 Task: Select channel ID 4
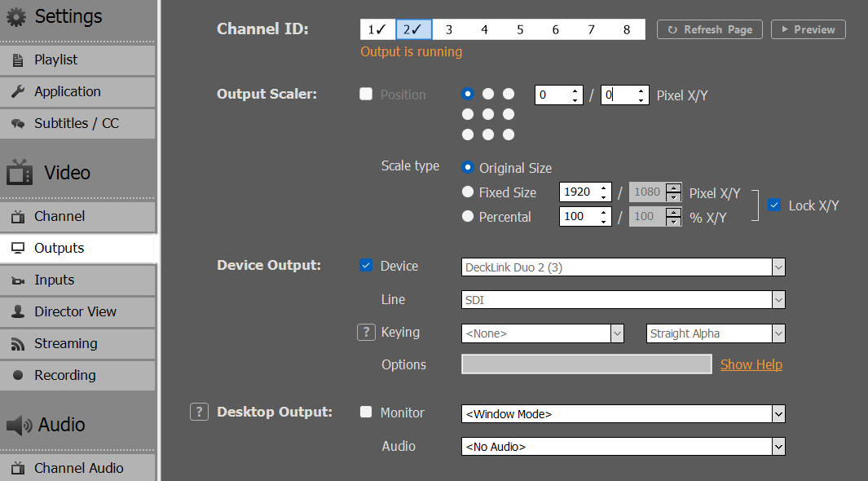point(484,29)
